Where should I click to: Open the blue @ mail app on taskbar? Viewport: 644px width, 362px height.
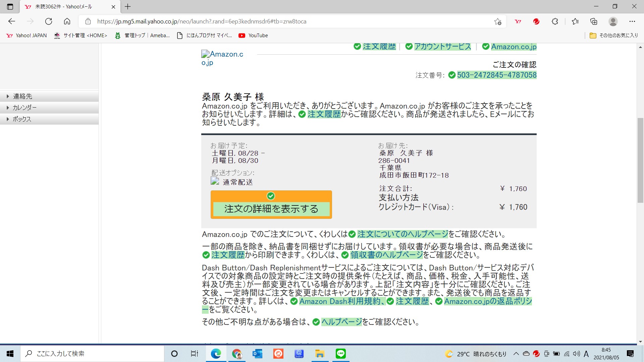(299, 354)
